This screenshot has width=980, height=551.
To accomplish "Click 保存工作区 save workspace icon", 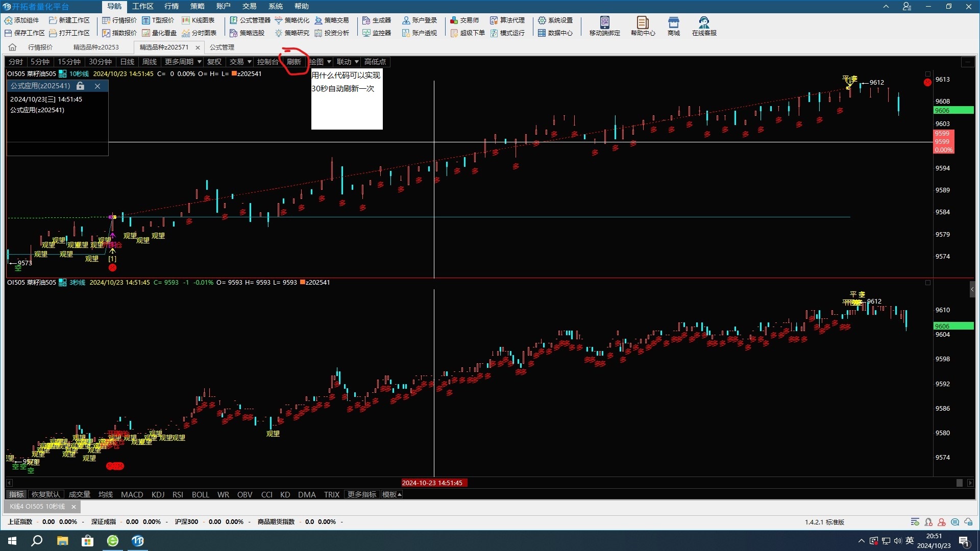I will coord(8,33).
